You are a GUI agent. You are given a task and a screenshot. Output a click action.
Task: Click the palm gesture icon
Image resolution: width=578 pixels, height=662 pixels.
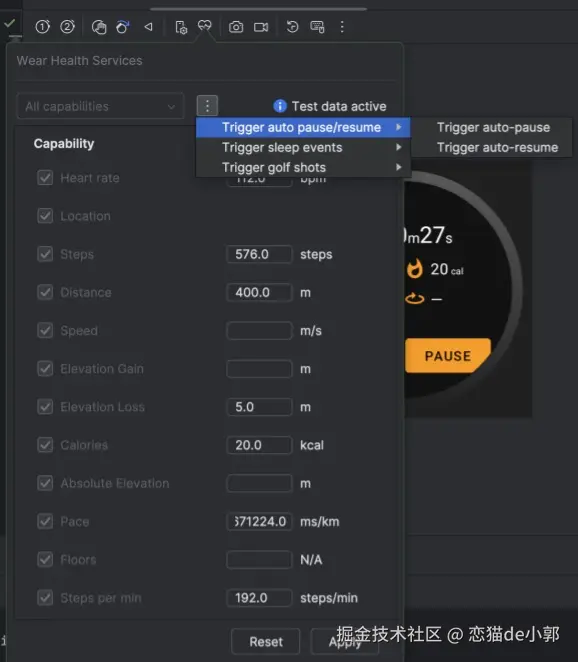coord(99,27)
